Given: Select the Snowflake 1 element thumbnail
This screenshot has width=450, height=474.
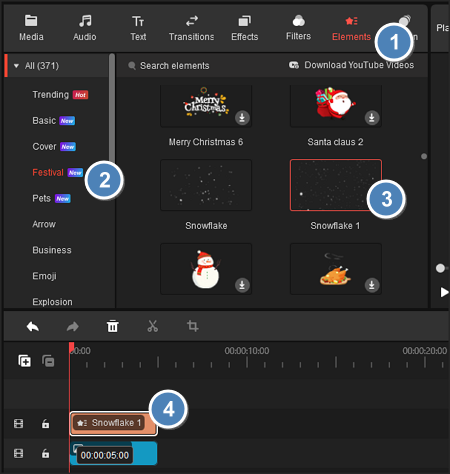Looking at the screenshot, I should click(336, 185).
